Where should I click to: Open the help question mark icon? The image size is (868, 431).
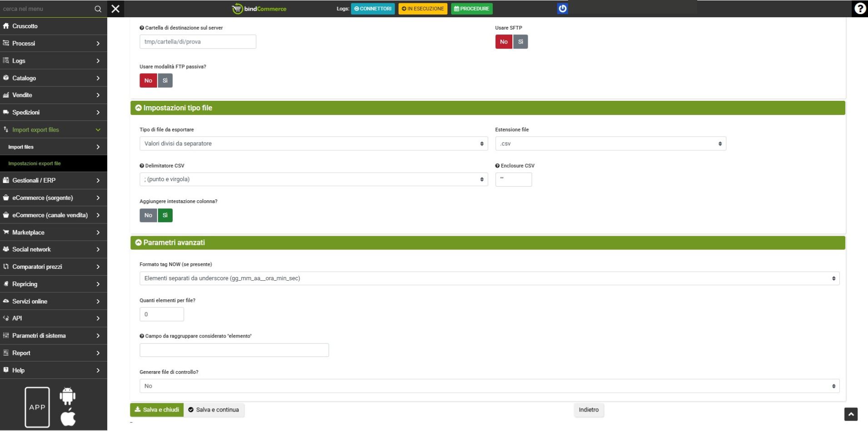(x=859, y=9)
